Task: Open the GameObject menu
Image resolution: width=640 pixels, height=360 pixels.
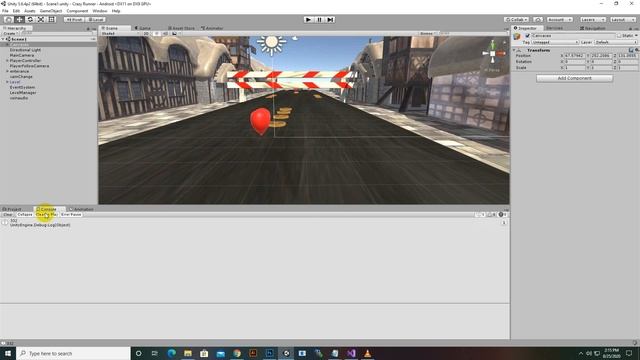Action: point(51,11)
